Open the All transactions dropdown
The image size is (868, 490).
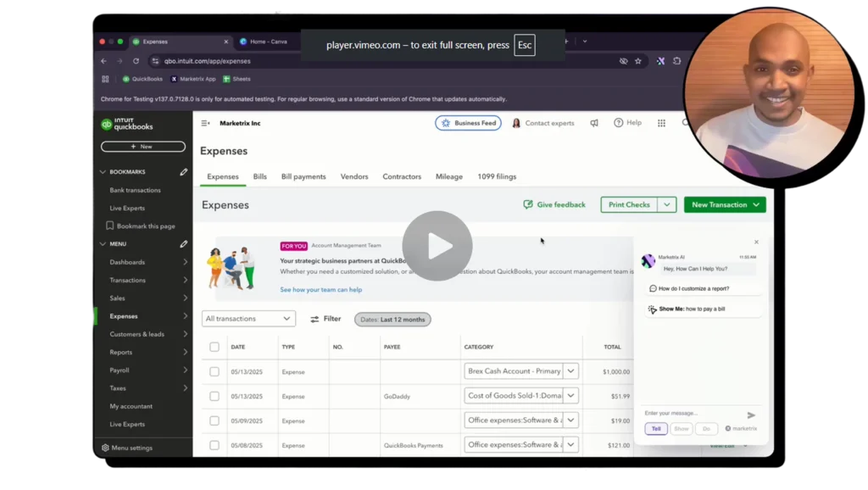[x=248, y=319]
